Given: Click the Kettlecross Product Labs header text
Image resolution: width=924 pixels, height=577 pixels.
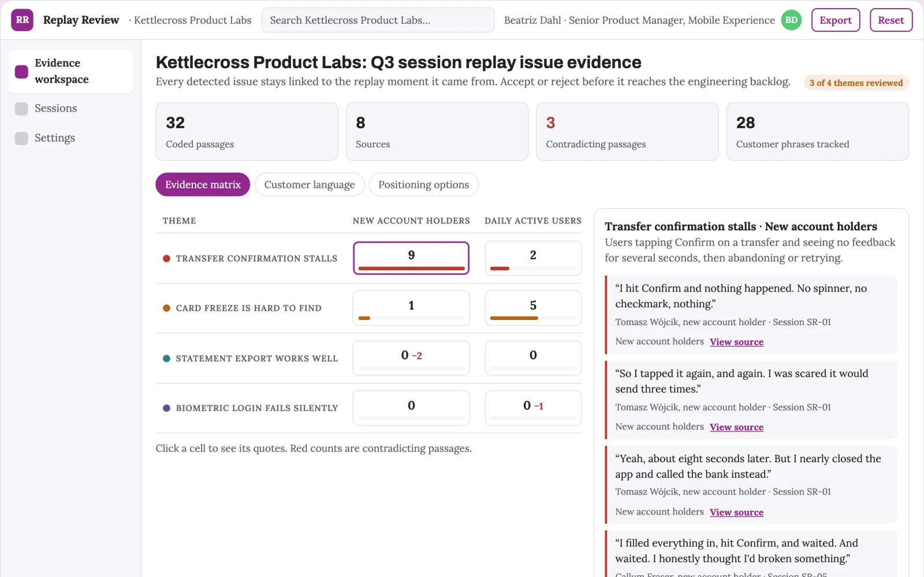Looking at the screenshot, I should (x=192, y=20).
